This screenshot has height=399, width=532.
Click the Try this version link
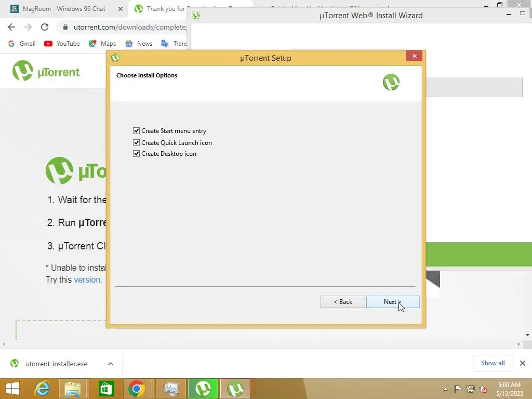pyautogui.click(x=88, y=280)
